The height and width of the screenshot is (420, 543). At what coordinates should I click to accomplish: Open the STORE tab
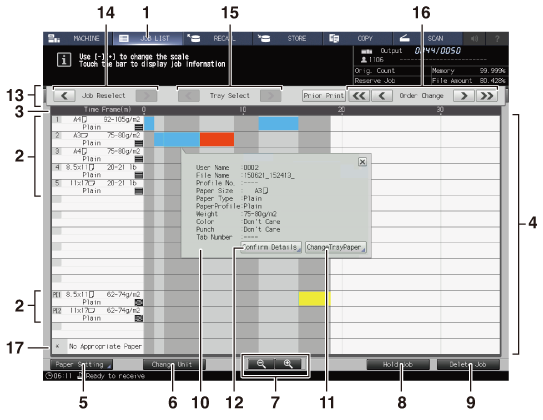287,38
